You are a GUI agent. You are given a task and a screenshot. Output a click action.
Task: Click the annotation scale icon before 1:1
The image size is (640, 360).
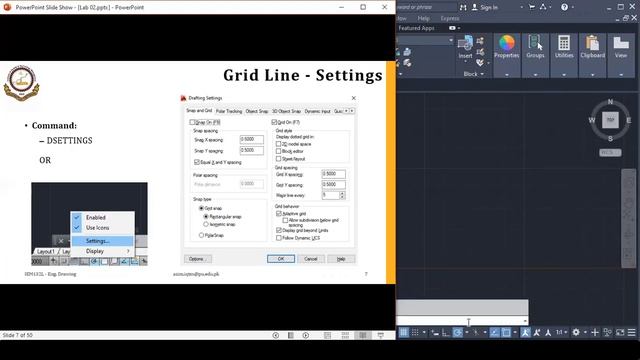[548, 332]
